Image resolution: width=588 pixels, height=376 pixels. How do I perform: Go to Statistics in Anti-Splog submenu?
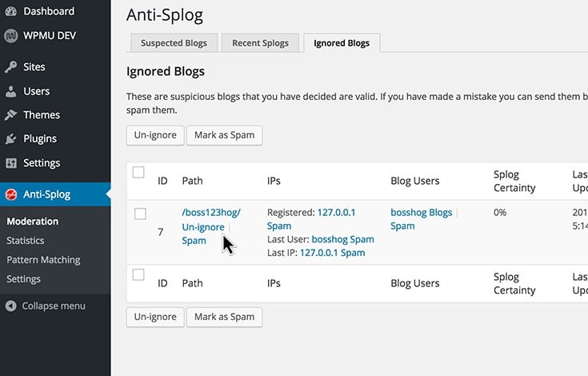(25, 241)
